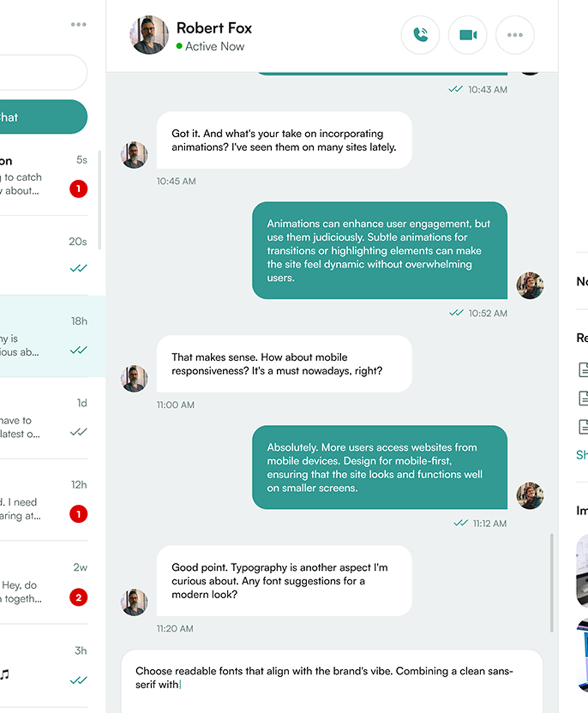This screenshot has width=588, height=713.
Task: Click first document icon in right panel
Action: coord(583,369)
